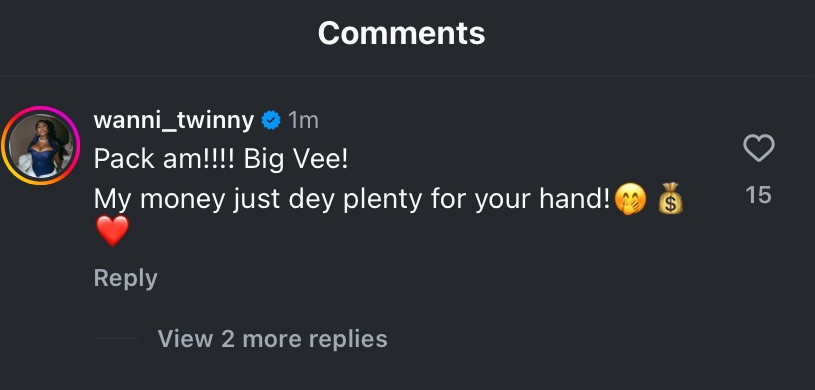Screen dimensions: 815x390
Task: Click the 1m timestamp
Action: [303, 121]
